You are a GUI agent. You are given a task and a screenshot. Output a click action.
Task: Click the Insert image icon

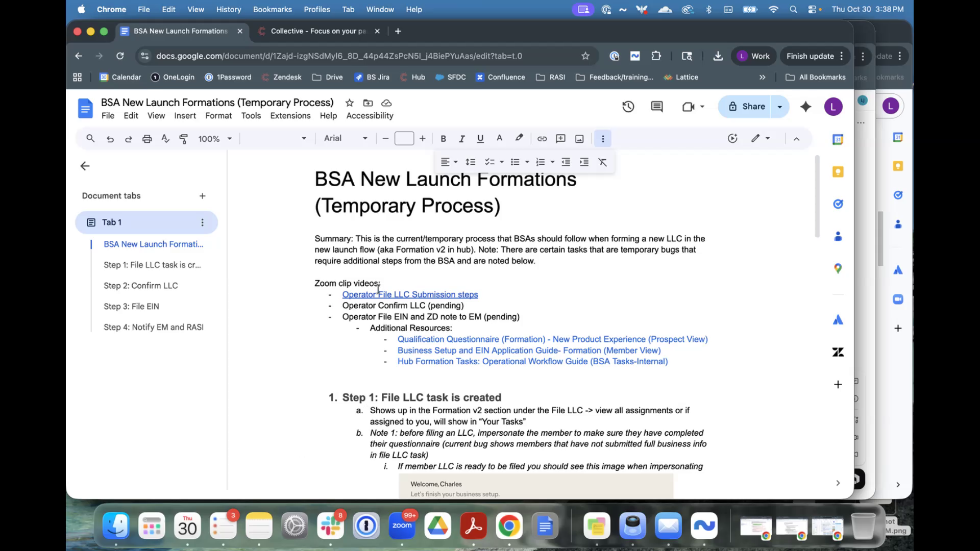point(579,139)
